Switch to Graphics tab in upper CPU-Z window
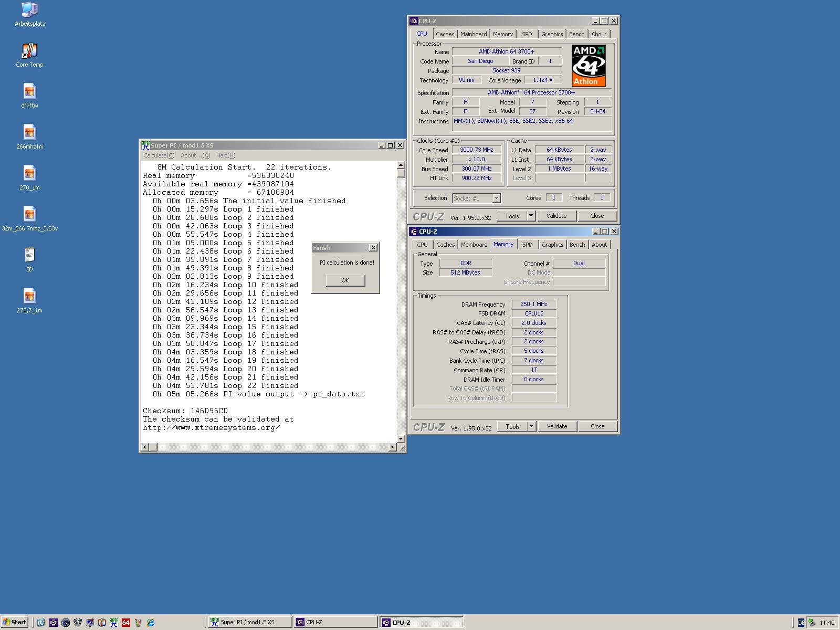 (552, 34)
